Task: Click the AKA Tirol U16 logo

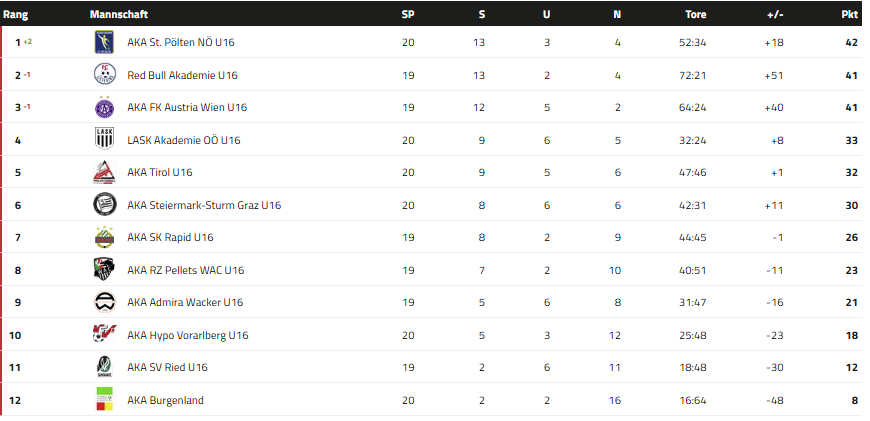Action: [x=104, y=173]
